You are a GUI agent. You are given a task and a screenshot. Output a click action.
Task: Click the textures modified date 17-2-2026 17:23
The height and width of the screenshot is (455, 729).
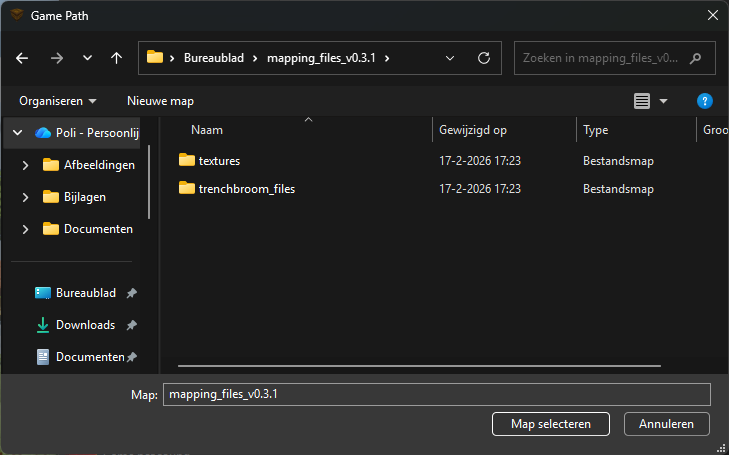tap(480, 161)
